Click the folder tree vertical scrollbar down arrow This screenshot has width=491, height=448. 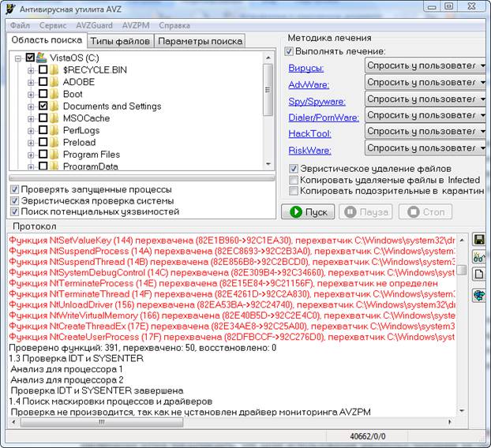pos(268,164)
